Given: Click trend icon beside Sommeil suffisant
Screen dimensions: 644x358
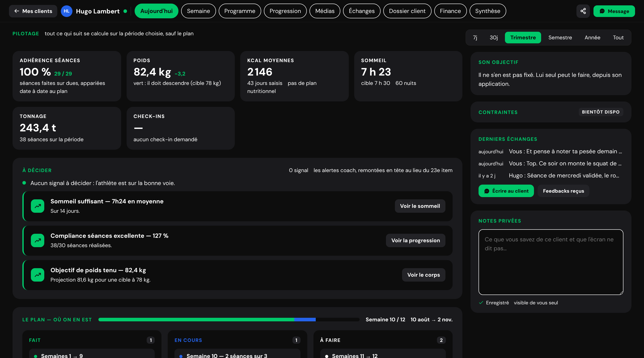Looking at the screenshot, I should (38, 206).
